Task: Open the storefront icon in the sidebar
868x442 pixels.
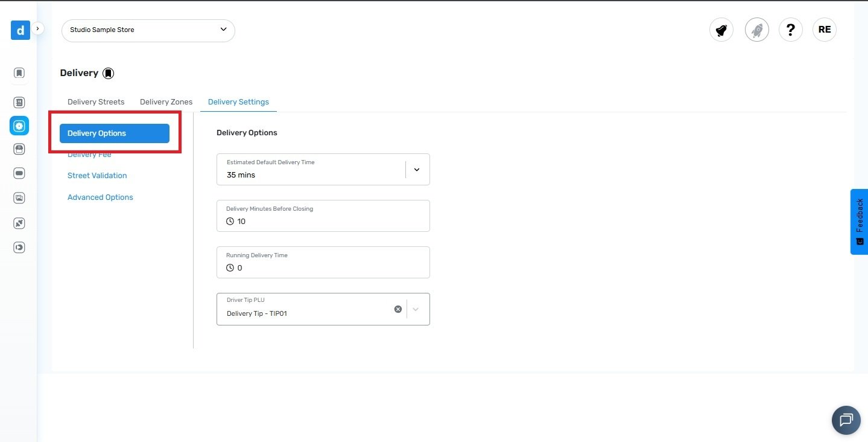Action: [19, 149]
